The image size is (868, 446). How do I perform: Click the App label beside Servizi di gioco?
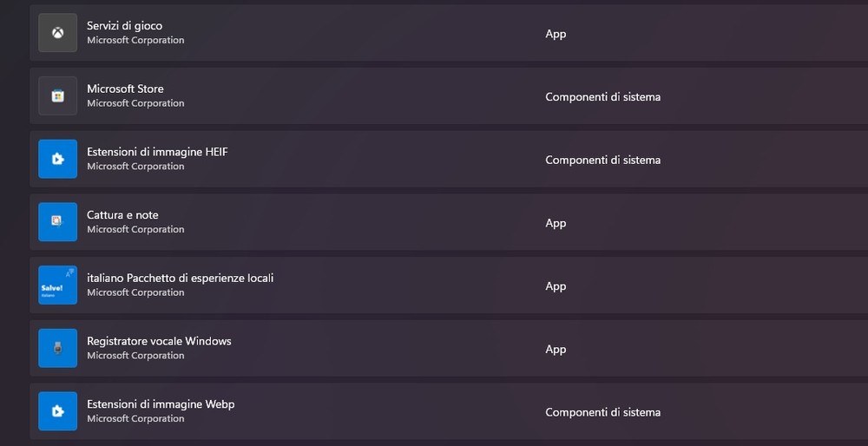556,34
